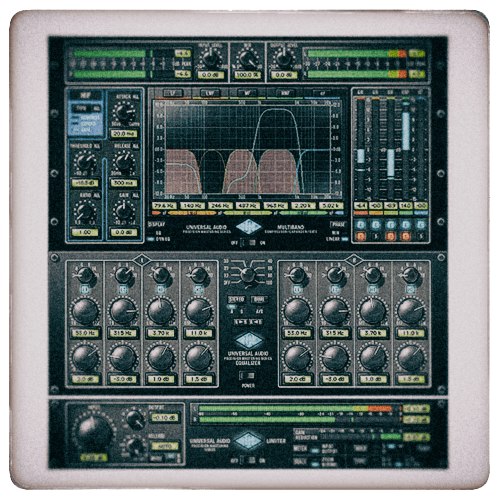The height and width of the screenshot is (500, 500).
Task: Solo the first Multiband band
Action: click(361, 236)
